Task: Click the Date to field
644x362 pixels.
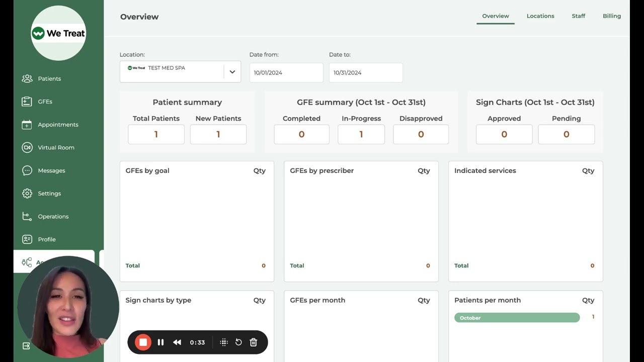Action: [366, 72]
